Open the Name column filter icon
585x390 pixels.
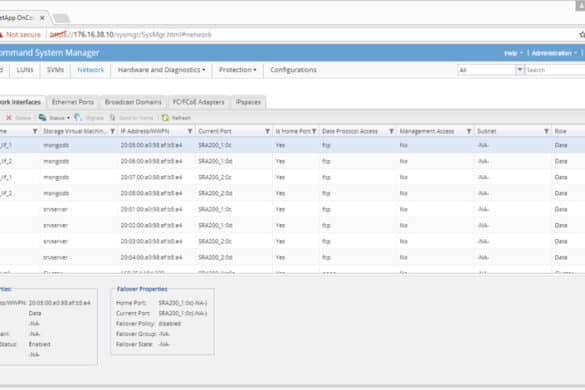coord(35,131)
